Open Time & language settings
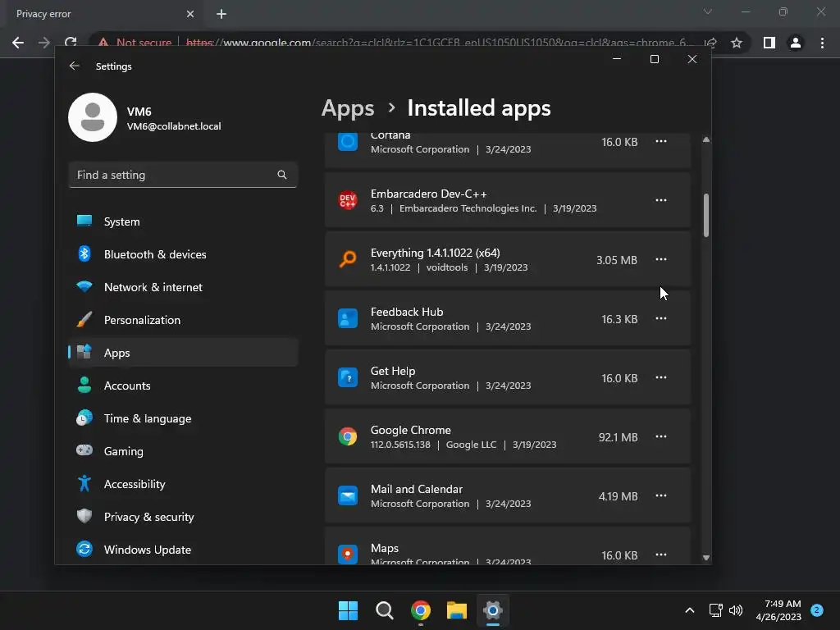The width and height of the screenshot is (840, 630). click(x=183, y=418)
